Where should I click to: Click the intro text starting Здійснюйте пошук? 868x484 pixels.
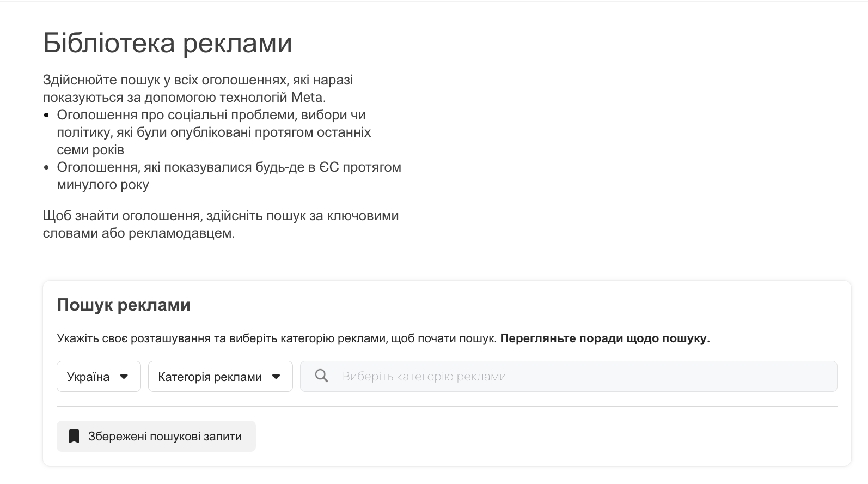[198, 89]
